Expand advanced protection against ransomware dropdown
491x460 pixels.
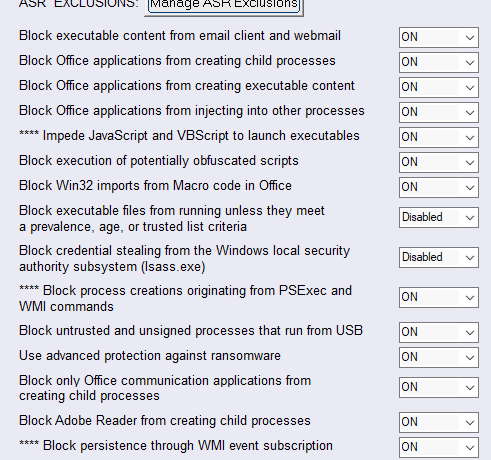tap(439, 357)
